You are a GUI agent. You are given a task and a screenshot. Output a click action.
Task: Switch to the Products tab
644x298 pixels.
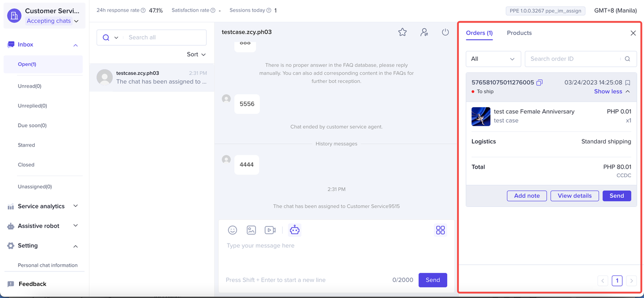click(x=519, y=33)
